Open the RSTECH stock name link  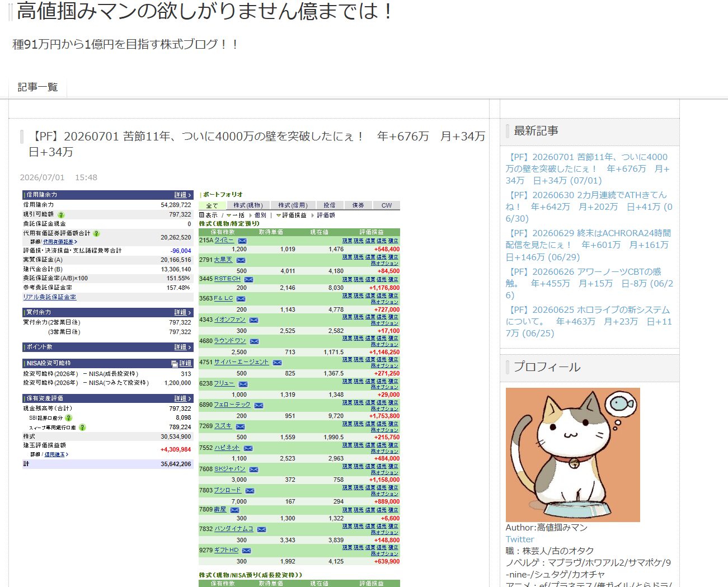coord(227,279)
